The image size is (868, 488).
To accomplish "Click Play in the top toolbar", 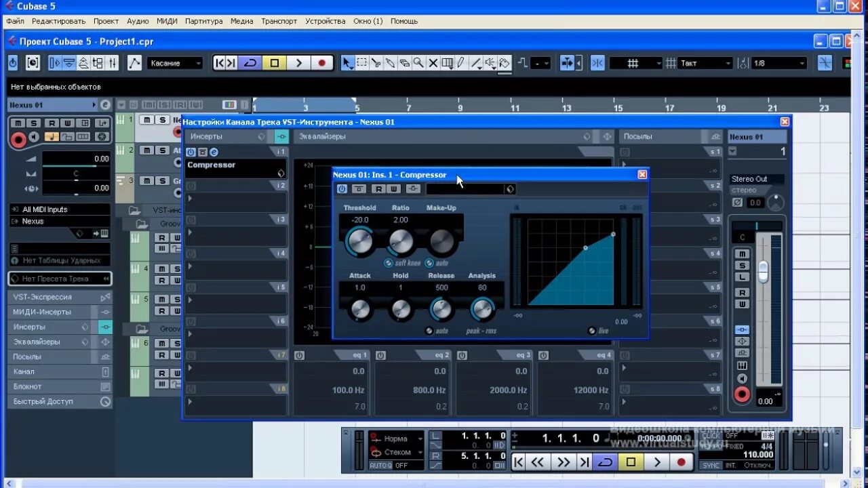I will (x=298, y=63).
